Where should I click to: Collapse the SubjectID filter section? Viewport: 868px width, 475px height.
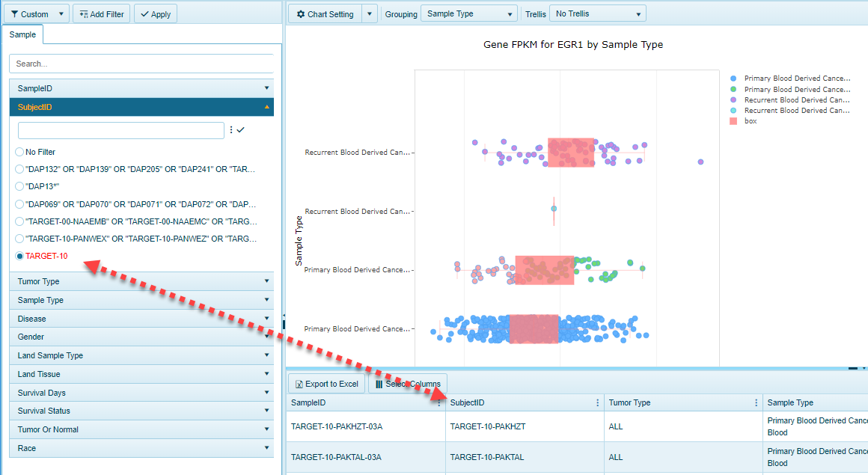click(266, 107)
